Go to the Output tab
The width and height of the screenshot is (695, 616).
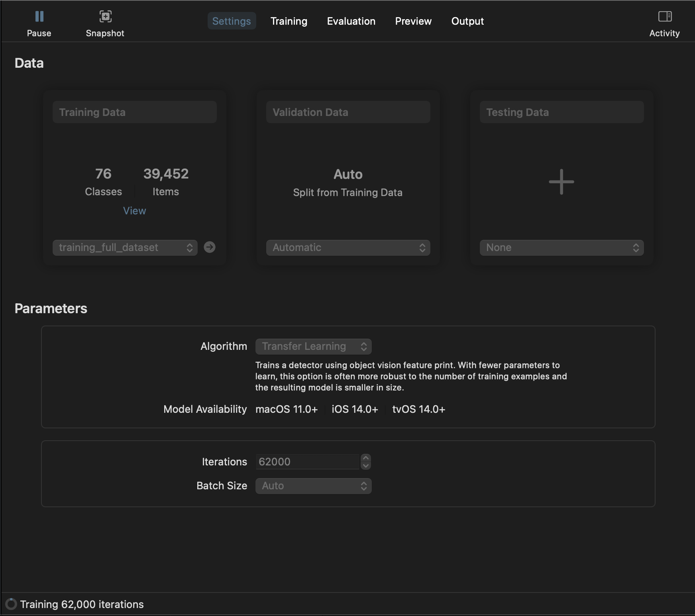pos(467,21)
